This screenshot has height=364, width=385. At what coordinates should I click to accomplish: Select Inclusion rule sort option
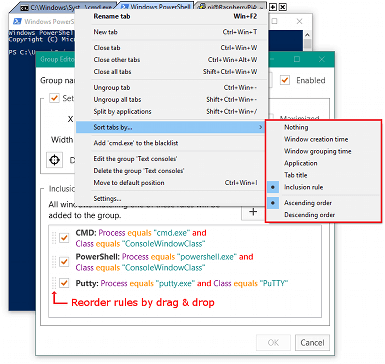tap(323, 187)
